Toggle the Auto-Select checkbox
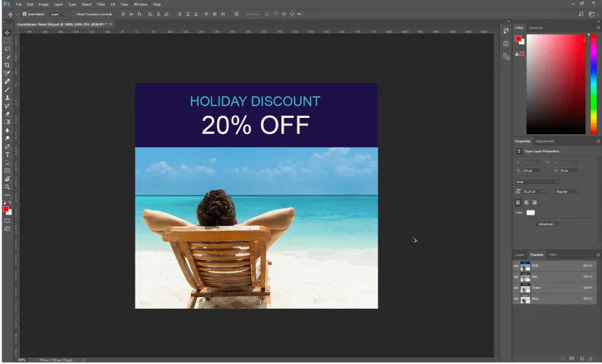This screenshot has height=364, width=602. point(24,14)
